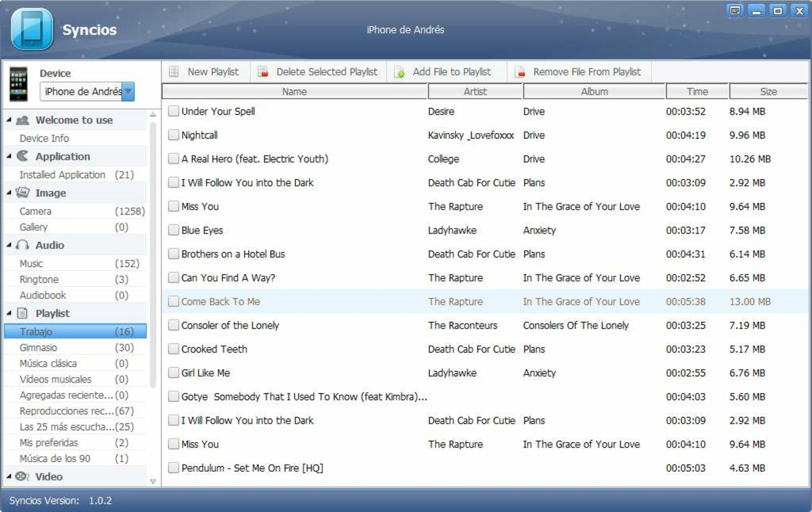Sort songs by Time column header
The width and height of the screenshot is (812, 512).
[697, 92]
